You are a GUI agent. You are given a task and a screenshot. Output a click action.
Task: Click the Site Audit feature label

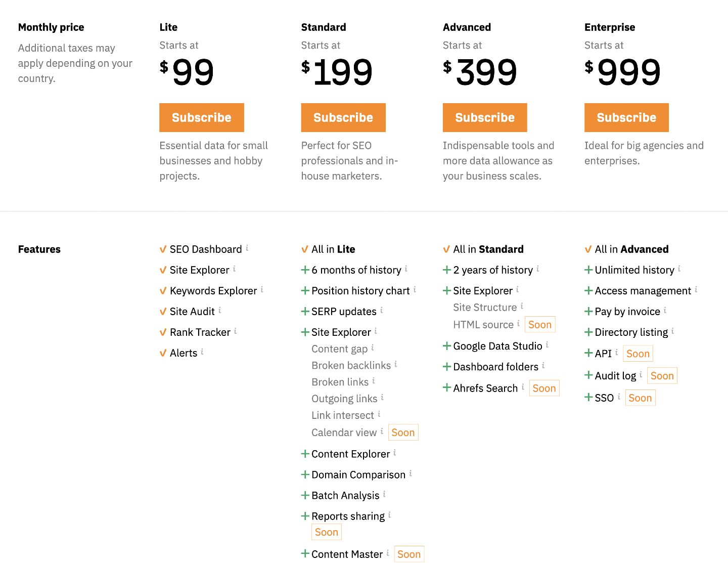point(192,312)
